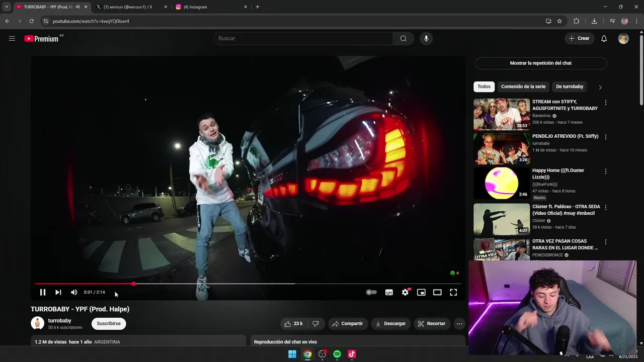
Task: Open more actions ellipsis under video
Action: pyautogui.click(x=459, y=324)
